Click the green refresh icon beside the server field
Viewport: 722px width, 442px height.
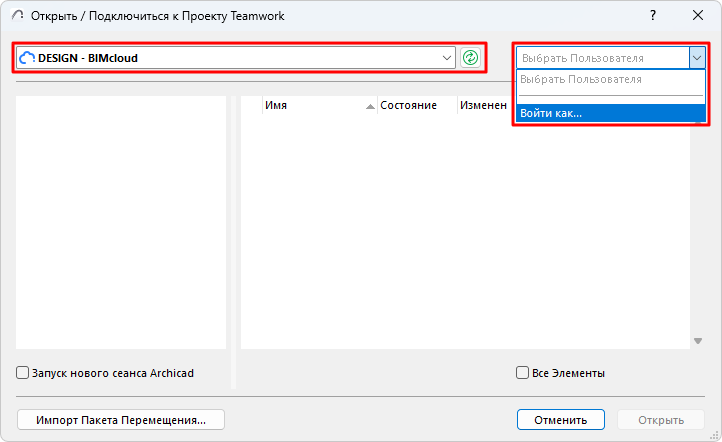470,58
